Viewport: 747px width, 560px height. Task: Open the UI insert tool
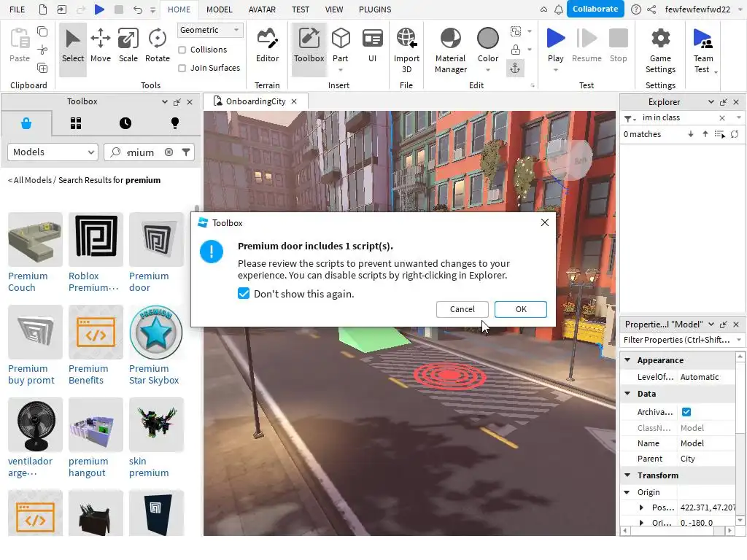[372, 46]
